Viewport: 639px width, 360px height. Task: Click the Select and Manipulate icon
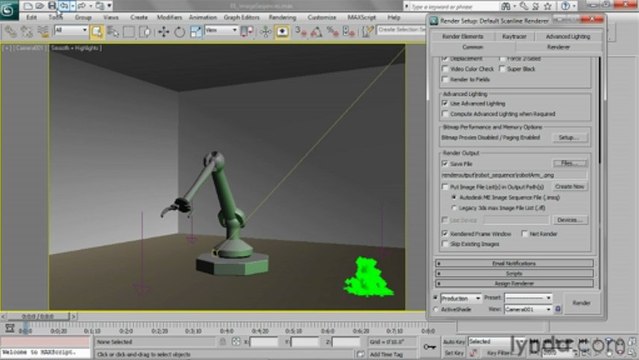[266, 32]
